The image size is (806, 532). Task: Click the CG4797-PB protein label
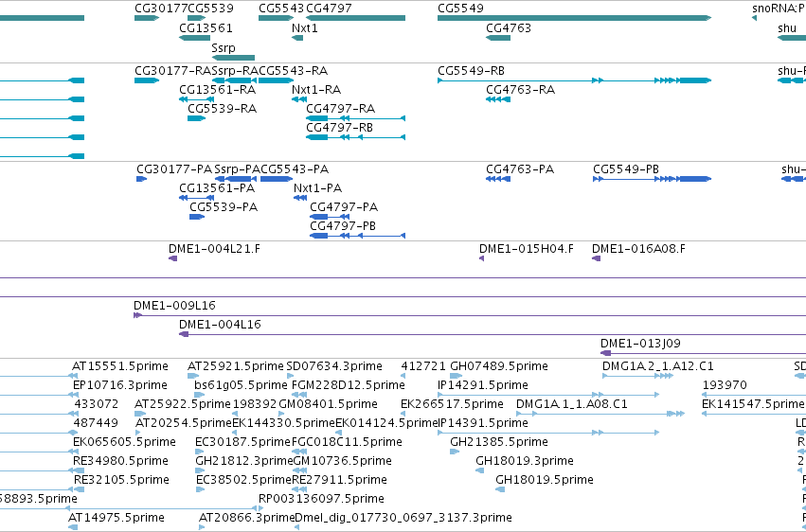click(342, 226)
